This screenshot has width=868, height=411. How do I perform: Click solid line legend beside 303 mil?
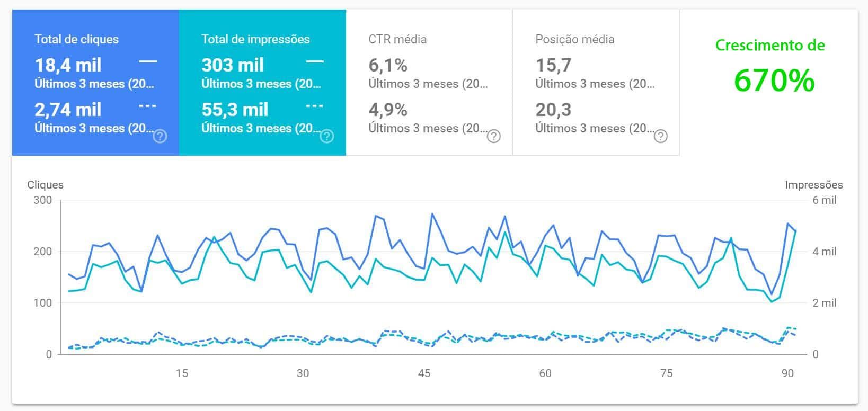tap(315, 62)
